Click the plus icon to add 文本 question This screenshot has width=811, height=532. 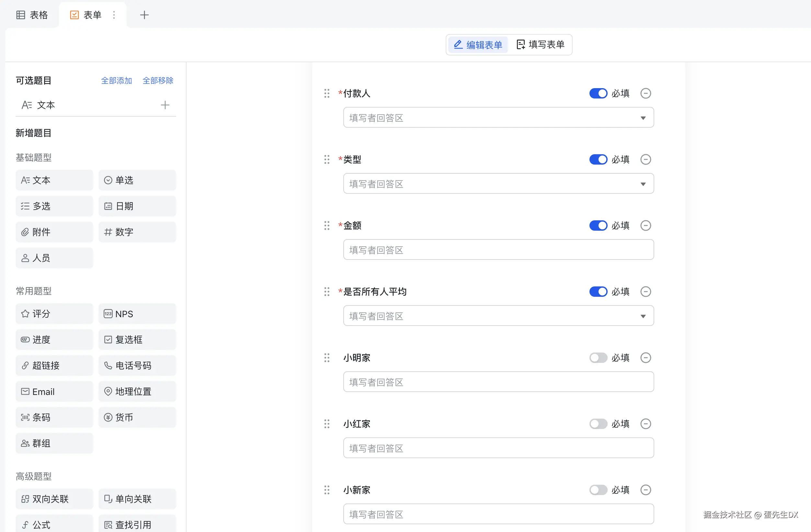pos(165,105)
